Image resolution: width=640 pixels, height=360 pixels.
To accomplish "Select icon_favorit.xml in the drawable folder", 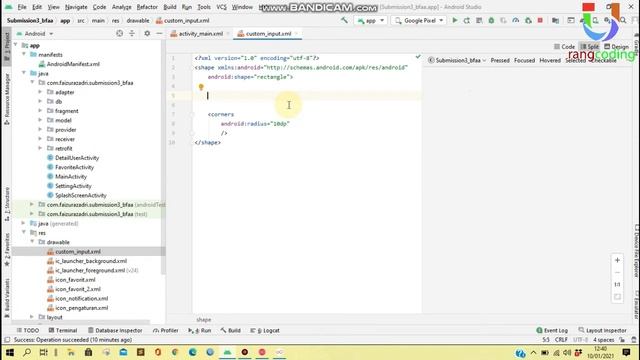I will click(x=75, y=280).
